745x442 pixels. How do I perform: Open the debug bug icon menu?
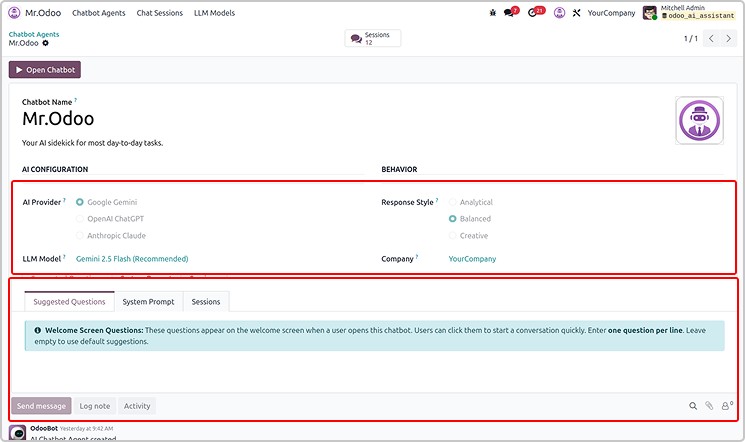493,13
